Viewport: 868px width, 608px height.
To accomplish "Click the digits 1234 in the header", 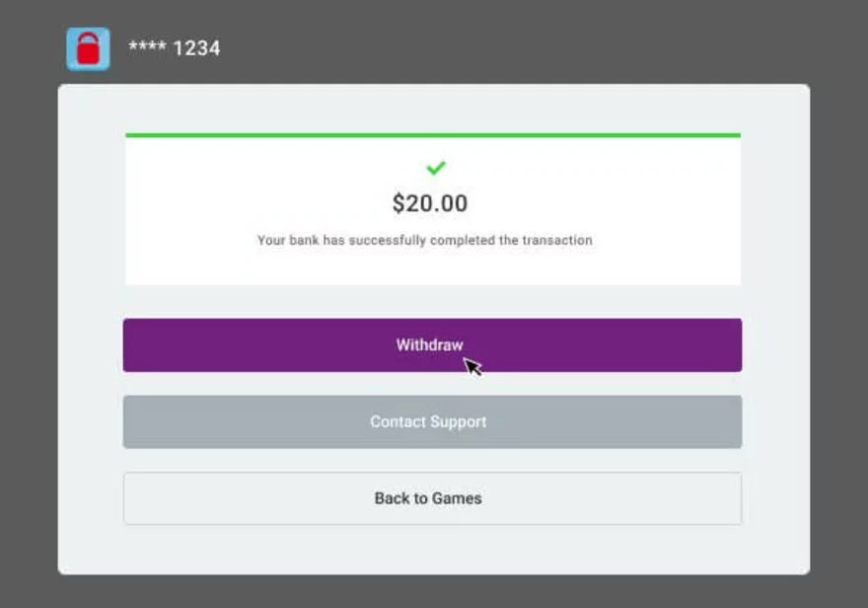I will click(x=197, y=48).
